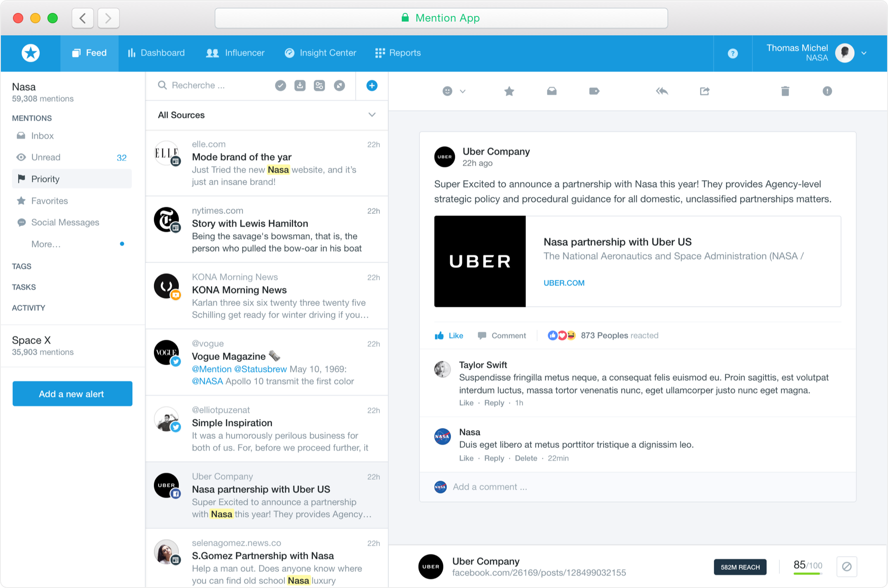Toggle the download filter icon in search bar
888x588 pixels.
click(299, 85)
